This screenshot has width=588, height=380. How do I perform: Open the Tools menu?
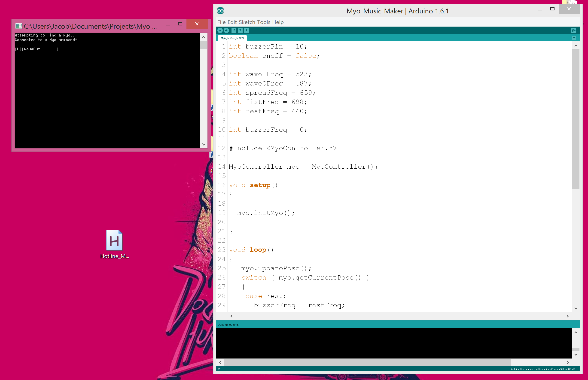tap(264, 22)
